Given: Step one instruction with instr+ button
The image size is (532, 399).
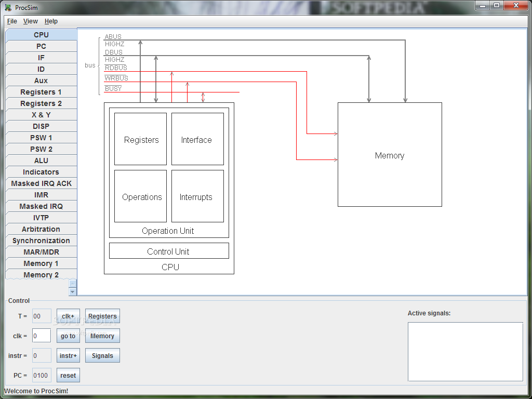Looking at the screenshot, I should [68, 355].
